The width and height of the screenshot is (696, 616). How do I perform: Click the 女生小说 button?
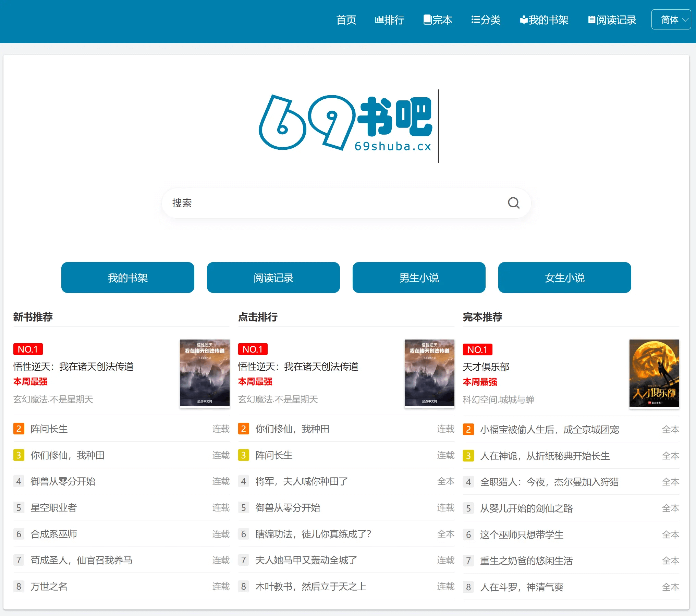[x=564, y=278]
